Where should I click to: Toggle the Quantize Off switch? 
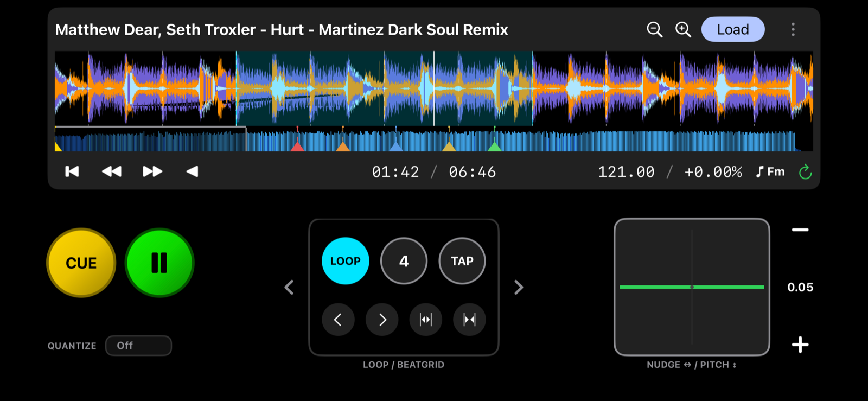[138, 346]
